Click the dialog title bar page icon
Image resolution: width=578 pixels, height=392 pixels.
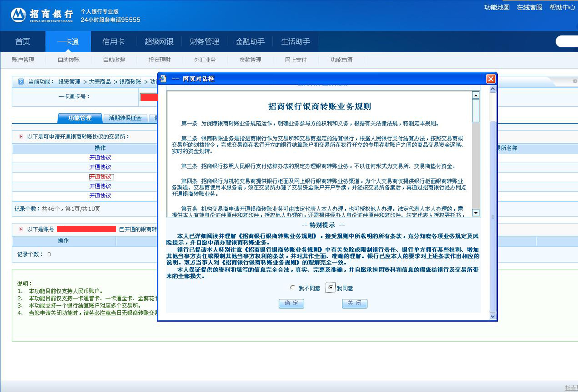(163, 79)
